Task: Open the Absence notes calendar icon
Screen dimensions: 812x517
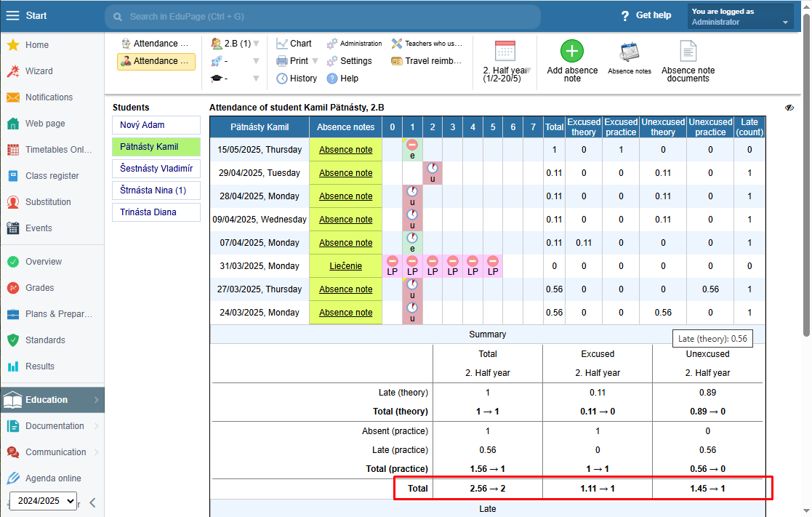Action: (629, 52)
